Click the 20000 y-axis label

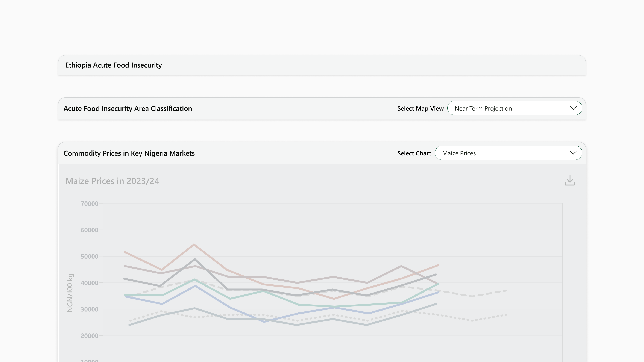(x=89, y=336)
